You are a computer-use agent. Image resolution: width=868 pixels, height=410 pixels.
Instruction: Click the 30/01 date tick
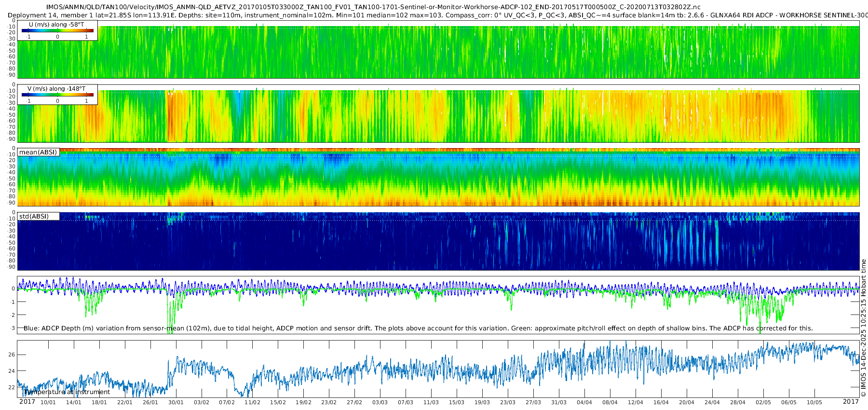176,402
